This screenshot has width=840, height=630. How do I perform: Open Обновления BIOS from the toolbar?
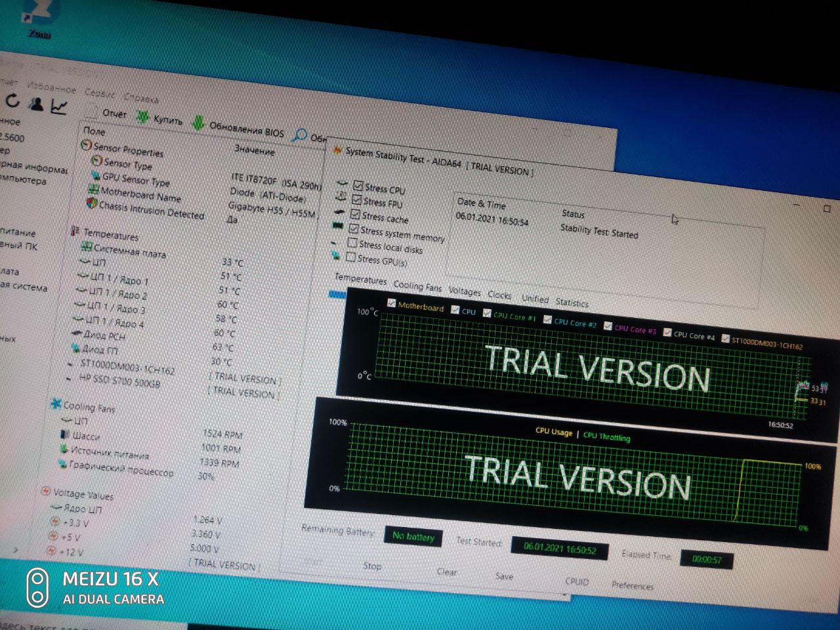pyautogui.click(x=239, y=127)
